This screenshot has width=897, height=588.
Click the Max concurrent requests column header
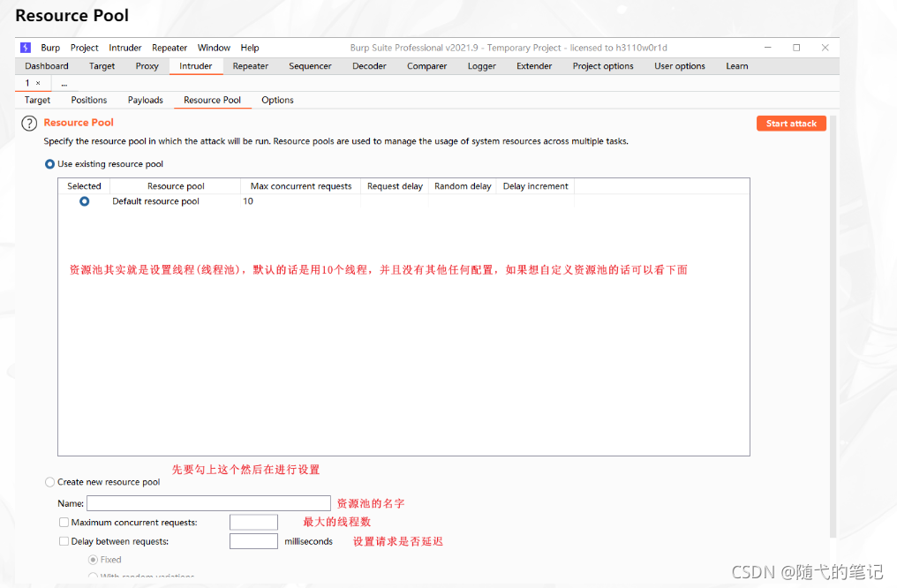pos(301,186)
